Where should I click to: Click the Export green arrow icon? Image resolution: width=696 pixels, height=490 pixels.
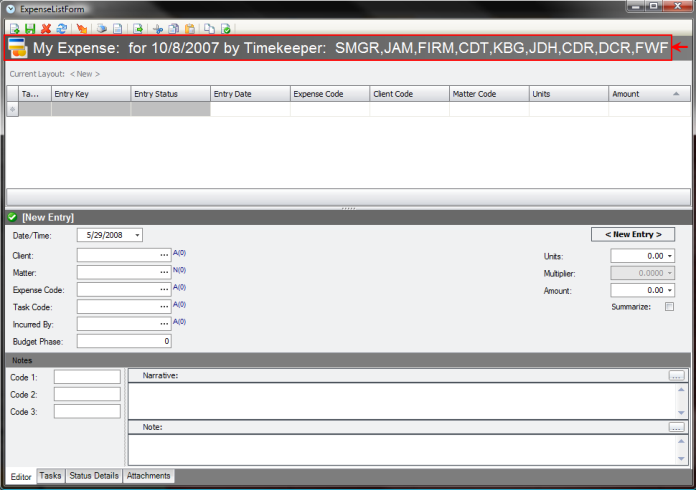(x=138, y=29)
